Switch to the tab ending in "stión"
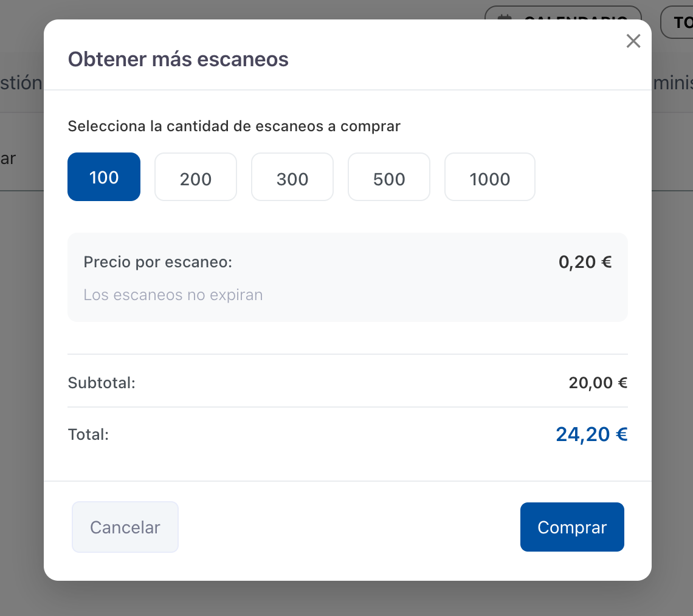This screenshot has width=693, height=616. (21, 83)
